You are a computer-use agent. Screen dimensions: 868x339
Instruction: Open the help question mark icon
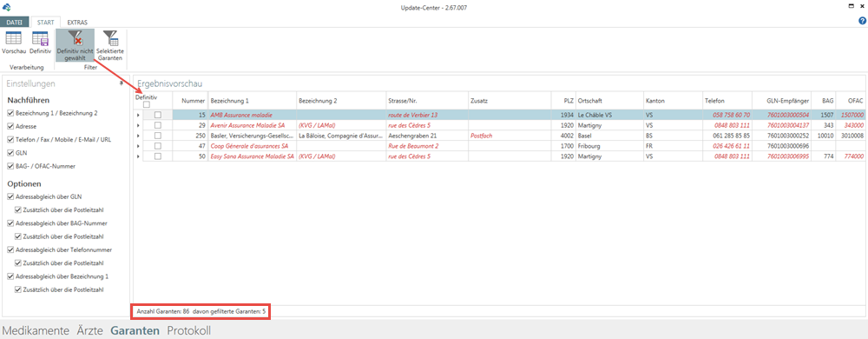click(863, 21)
